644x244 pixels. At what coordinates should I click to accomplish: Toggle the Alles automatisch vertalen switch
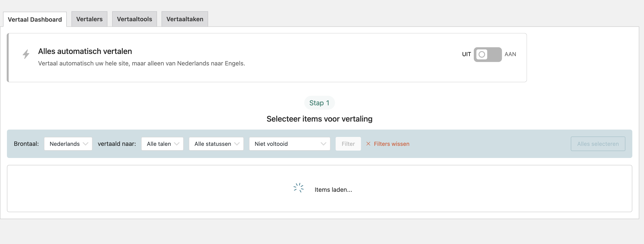pyautogui.click(x=487, y=54)
